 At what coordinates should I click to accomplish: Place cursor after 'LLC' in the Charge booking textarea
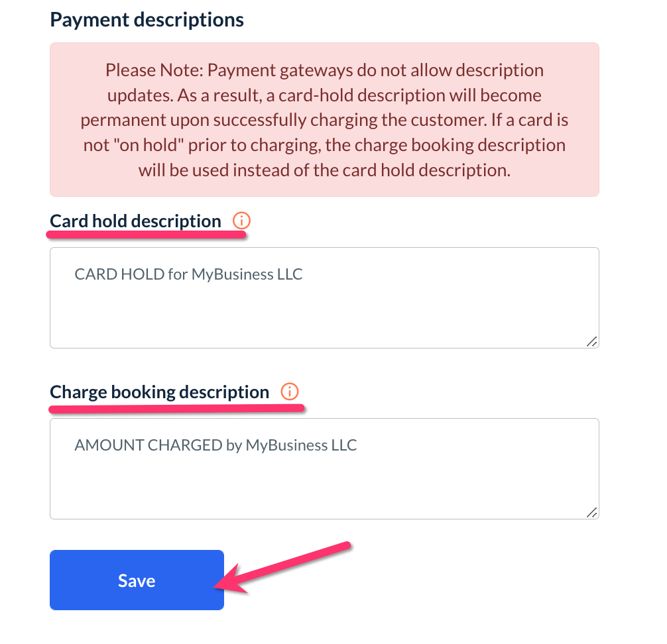(359, 445)
